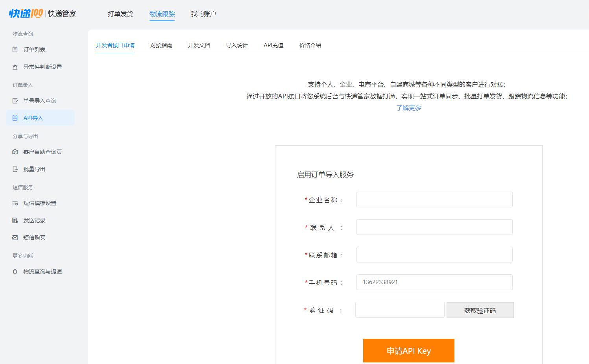Click inside the 企业名称 input field

pyautogui.click(x=434, y=200)
